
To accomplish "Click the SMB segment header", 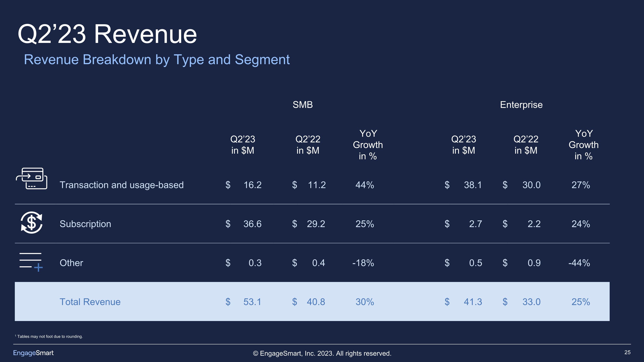I will 302,105.
